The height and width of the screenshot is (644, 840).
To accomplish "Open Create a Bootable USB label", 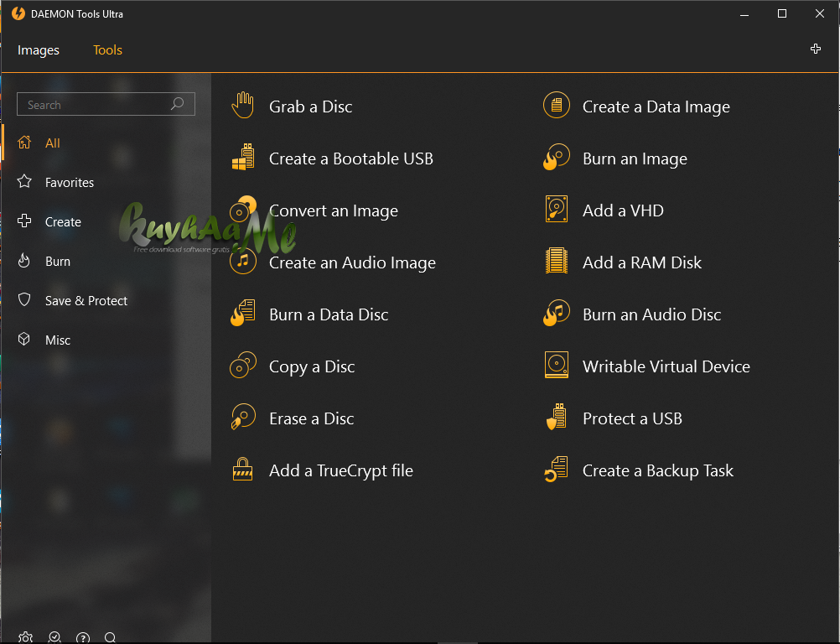I will (x=351, y=158).
